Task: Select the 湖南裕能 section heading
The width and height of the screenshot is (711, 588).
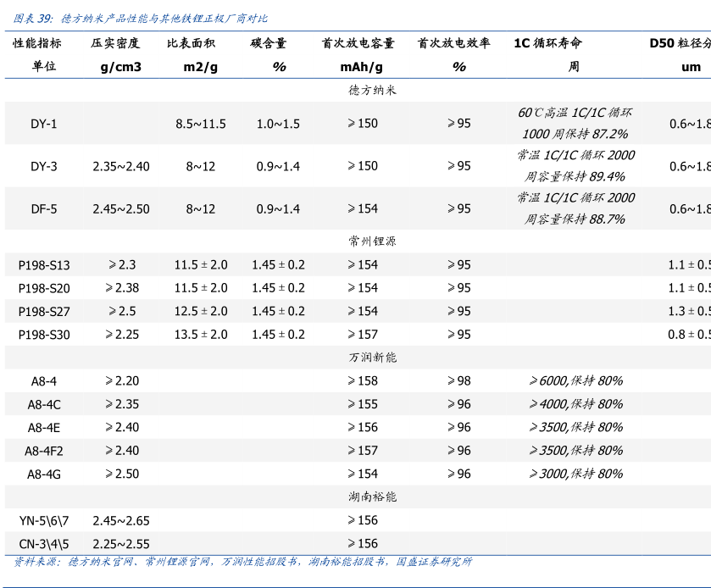Action: (372, 496)
